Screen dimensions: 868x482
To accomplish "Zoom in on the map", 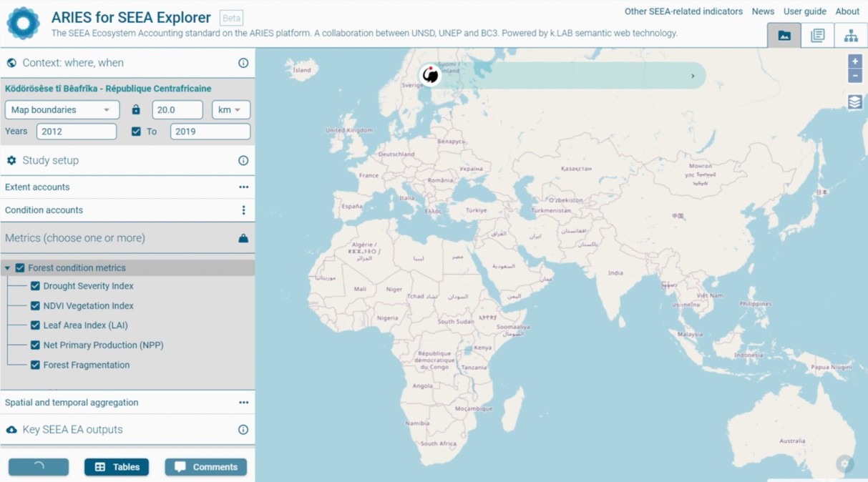I will (854, 62).
